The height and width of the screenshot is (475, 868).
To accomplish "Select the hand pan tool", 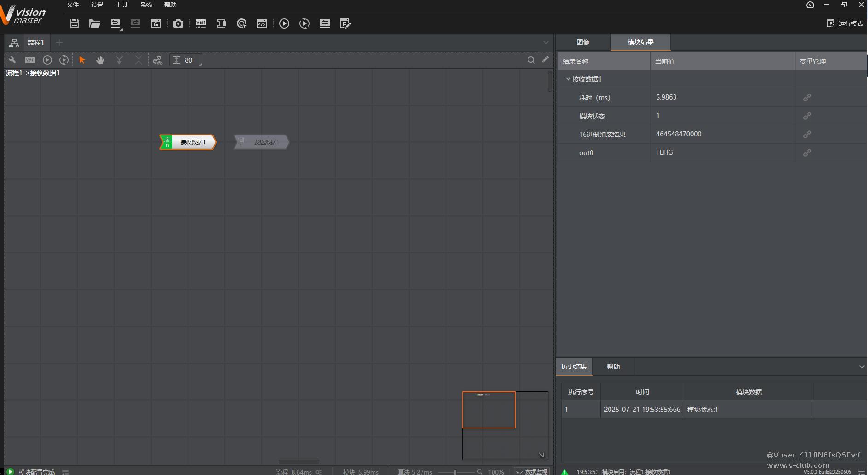I will pyautogui.click(x=100, y=60).
